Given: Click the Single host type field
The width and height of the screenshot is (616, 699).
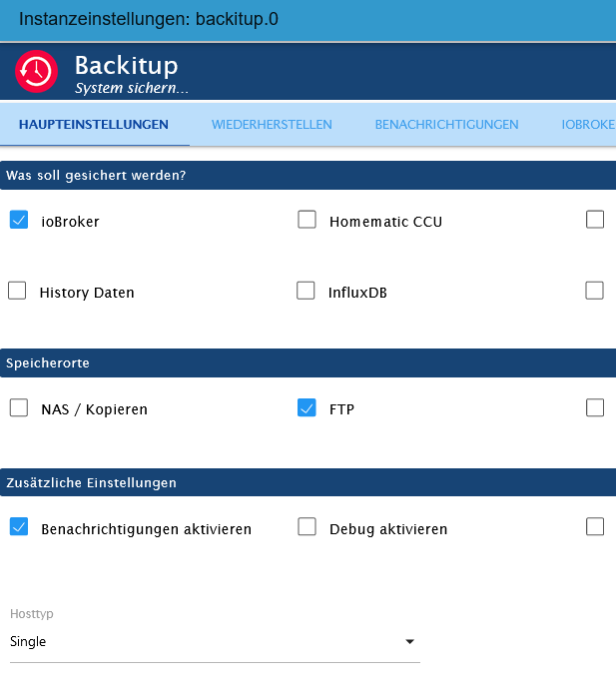Looking at the screenshot, I should pyautogui.click(x=200, y=642).
